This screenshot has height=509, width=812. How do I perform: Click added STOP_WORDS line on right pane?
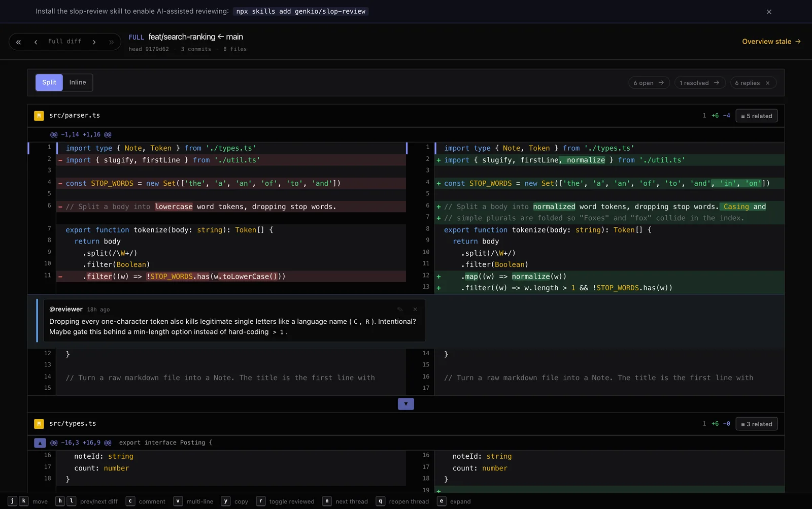tap(609, 183)
